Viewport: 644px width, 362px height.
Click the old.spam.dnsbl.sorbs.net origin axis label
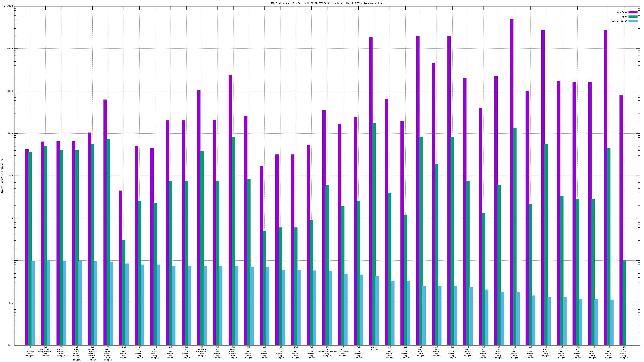click(x=108, y=353)
